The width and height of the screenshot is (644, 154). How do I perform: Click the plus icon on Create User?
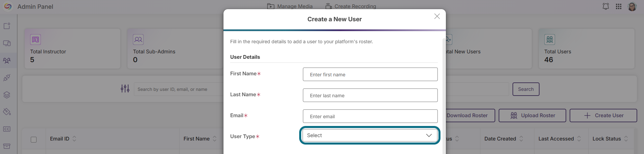(x=588, y=115)
